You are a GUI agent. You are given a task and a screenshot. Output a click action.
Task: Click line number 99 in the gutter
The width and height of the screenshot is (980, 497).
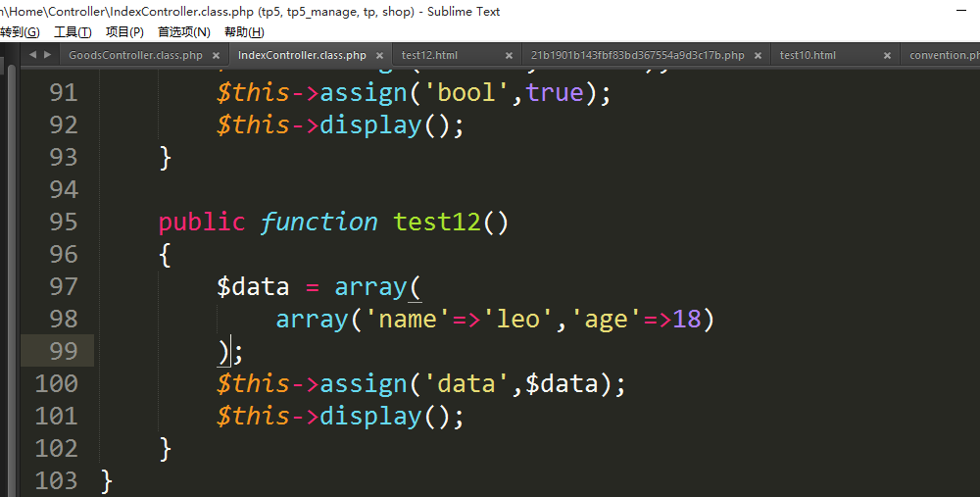63,351
